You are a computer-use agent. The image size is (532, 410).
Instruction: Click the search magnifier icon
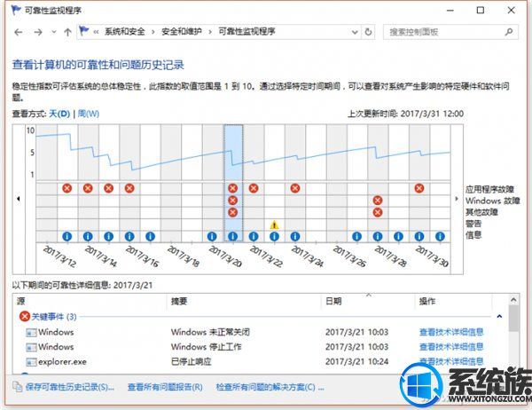(x=509, y=32)
